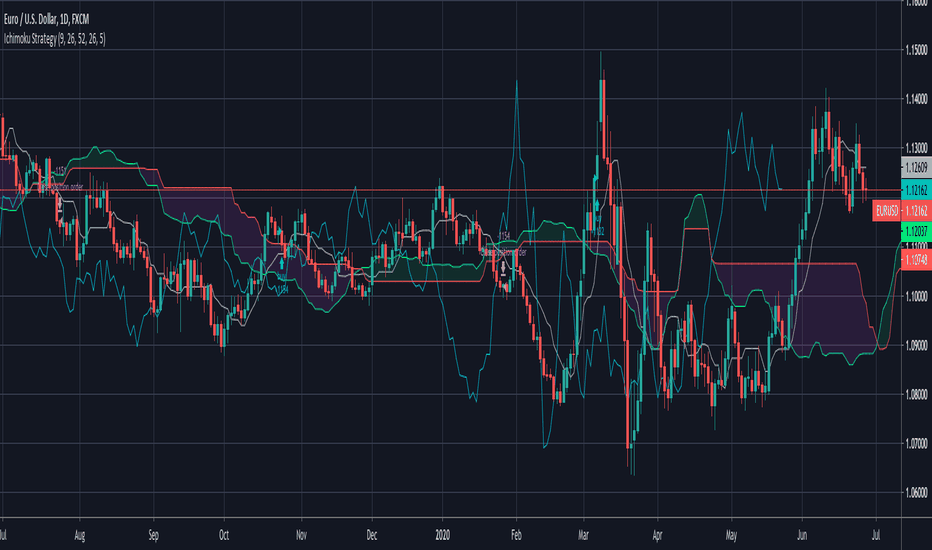
Task: Click the 1.13000 price axis value
Action: (917, 148)
